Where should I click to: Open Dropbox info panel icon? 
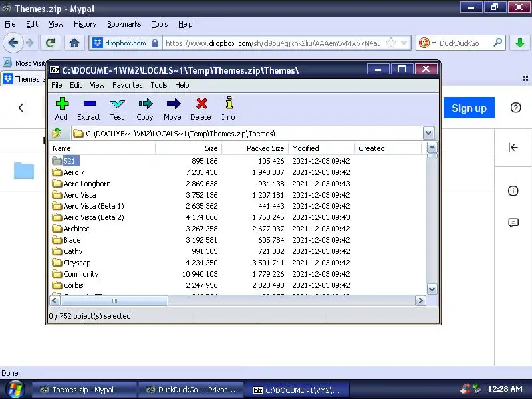[513, 191]
